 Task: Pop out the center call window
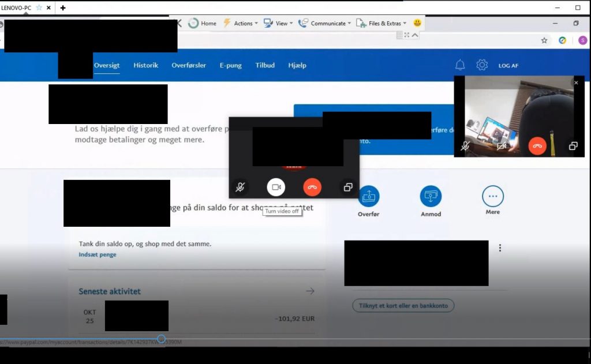click(348, 187)
